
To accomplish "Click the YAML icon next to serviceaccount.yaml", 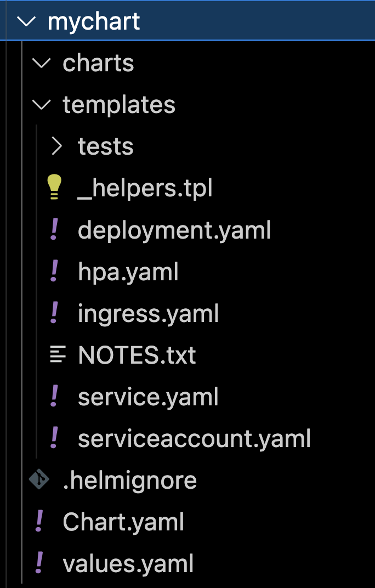I will tap(54, 438).
